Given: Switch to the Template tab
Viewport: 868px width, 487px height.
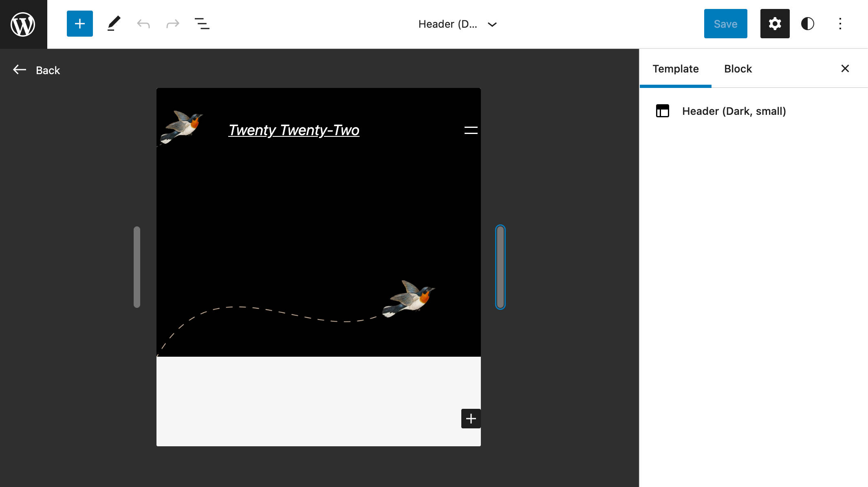Looking at the screenshot, I should 675,68.
